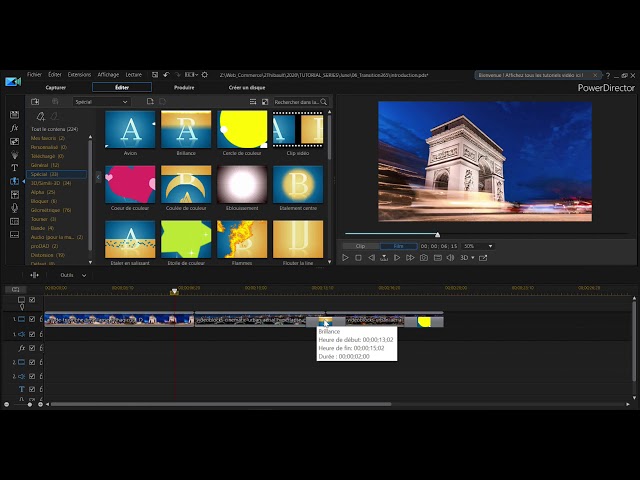Toggle audio track 1 enable checkbox
This screenshot has width=640, height=480.
click(32, 334)
